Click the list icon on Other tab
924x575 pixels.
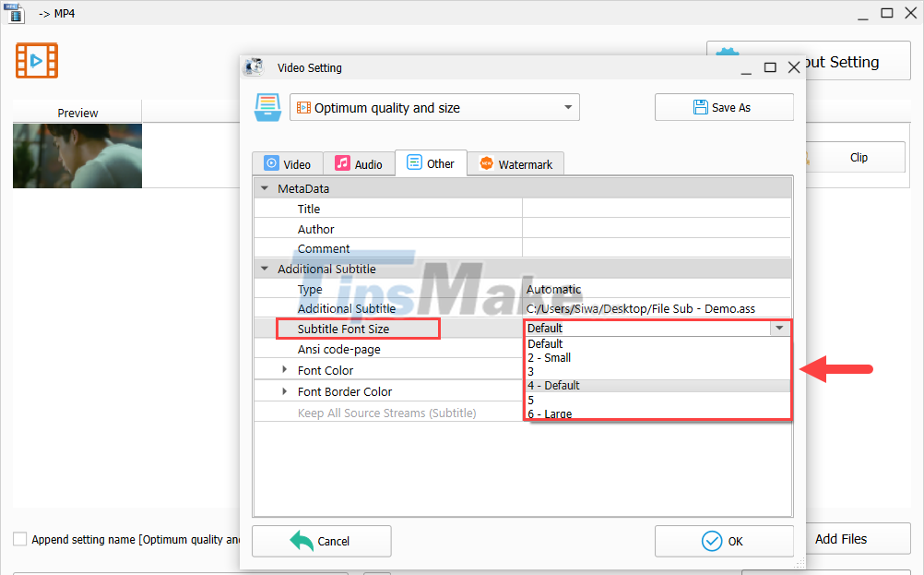click(415, 162)
